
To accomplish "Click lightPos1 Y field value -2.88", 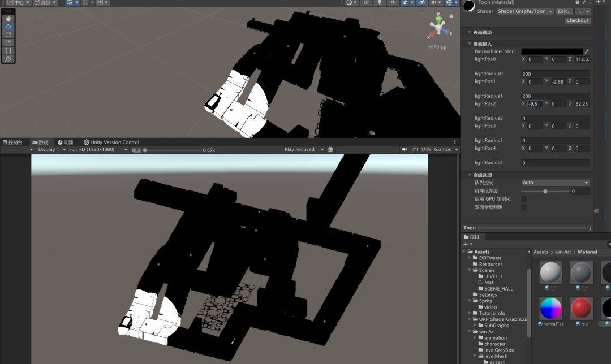I will pyautogui.click(x=558, y=82).
